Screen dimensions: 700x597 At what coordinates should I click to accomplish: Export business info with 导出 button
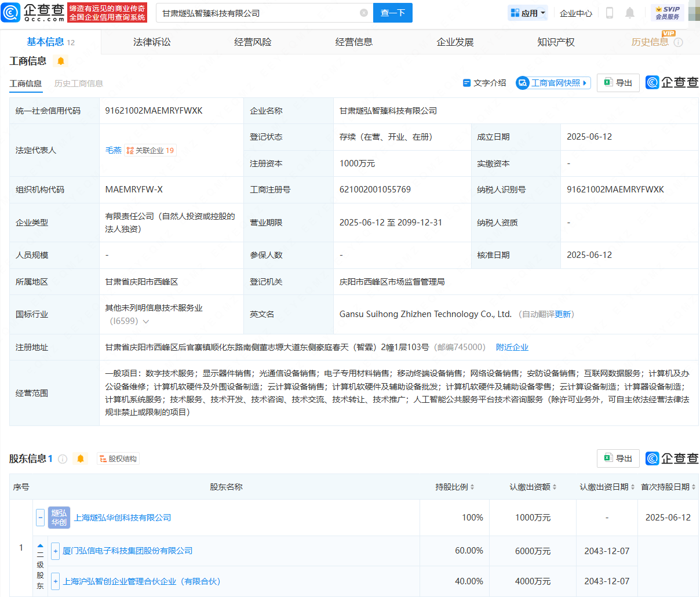pyautogui.click(x=618, y=83)
